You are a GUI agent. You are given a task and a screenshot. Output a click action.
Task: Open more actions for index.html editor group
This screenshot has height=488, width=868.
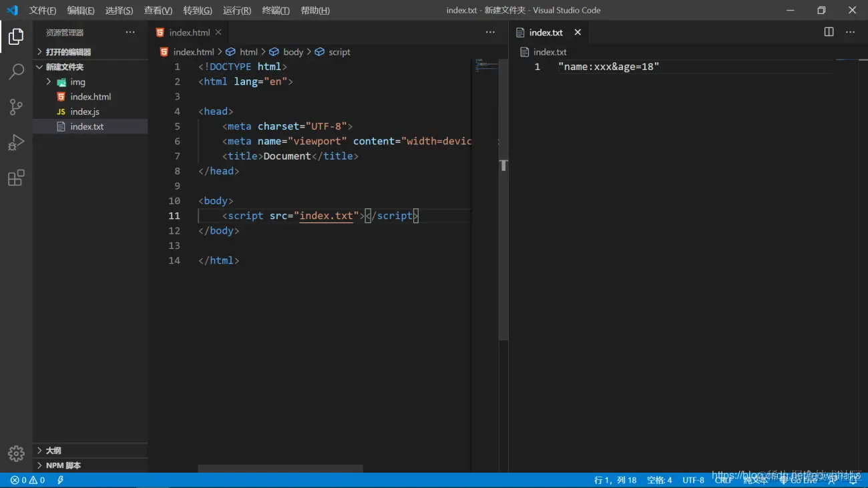490,32
